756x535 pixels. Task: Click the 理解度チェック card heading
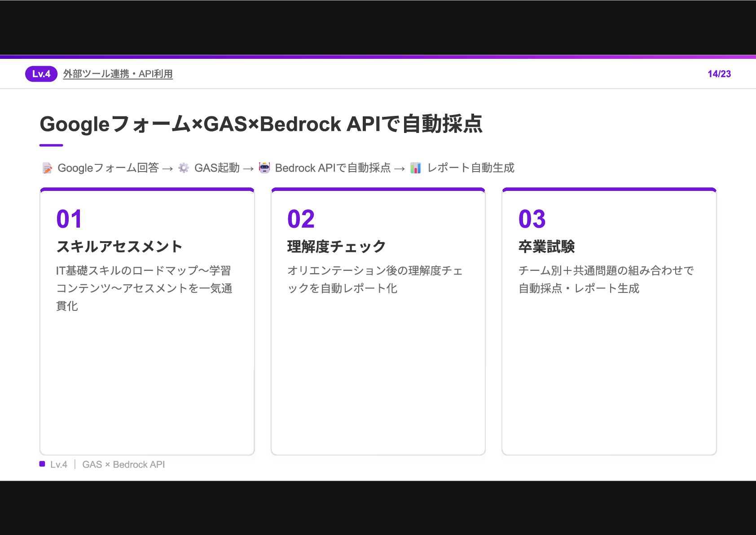coord(336,247)
